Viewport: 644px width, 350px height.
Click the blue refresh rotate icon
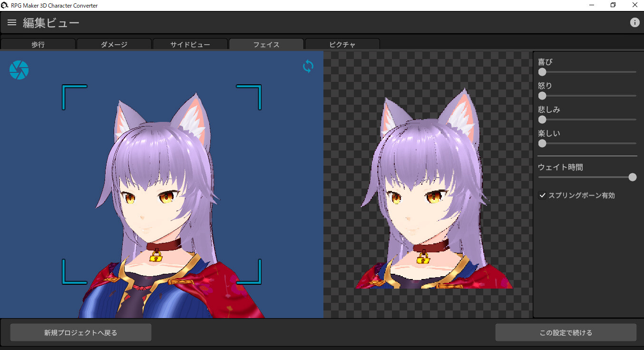click(x=308, y=66)
